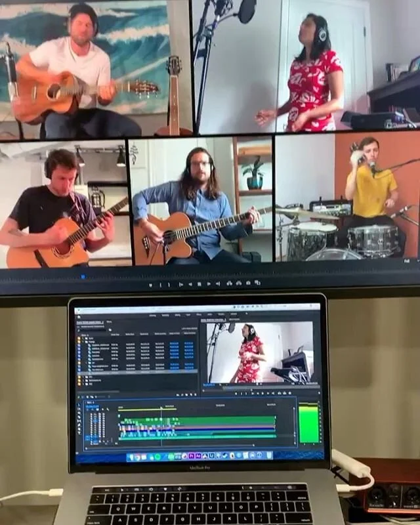
Task: Switch to the Learning workspace tab
Action: pyautogui.click(x=153, y=316)
